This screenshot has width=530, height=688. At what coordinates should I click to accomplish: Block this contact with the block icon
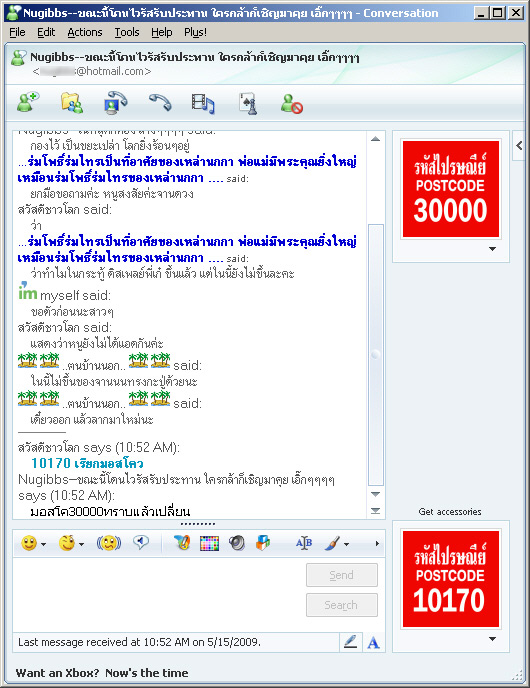tap(292, 104)
